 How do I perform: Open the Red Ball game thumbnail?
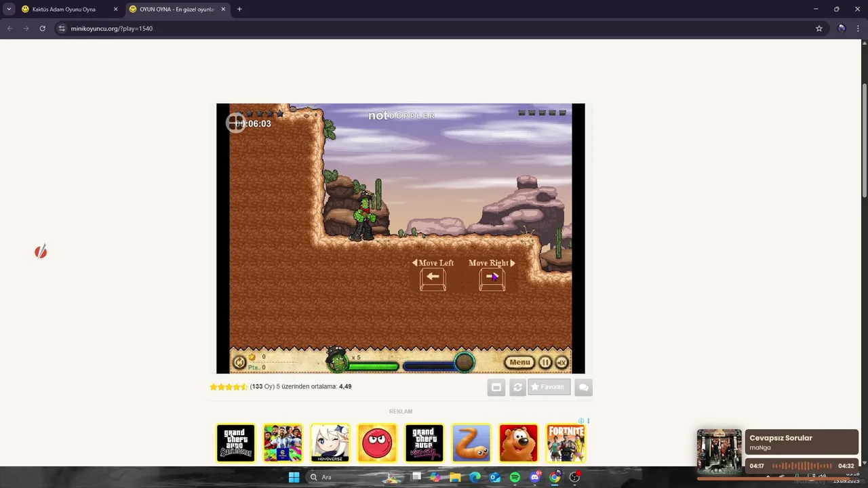tap(377, 443)
